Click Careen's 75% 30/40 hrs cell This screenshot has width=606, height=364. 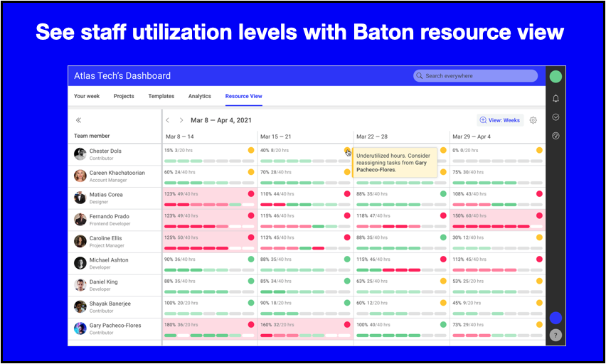(x=498, y=176)
